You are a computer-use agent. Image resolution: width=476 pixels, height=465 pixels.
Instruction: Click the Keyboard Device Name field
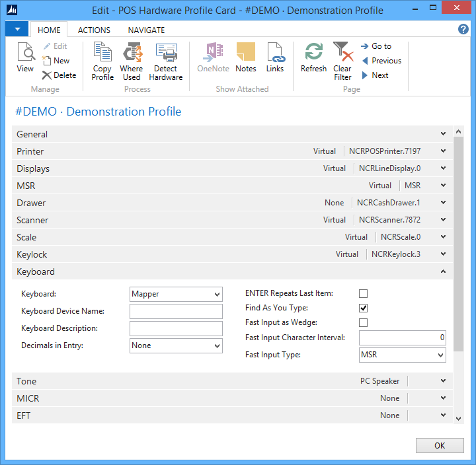click(x=176, y=312)
